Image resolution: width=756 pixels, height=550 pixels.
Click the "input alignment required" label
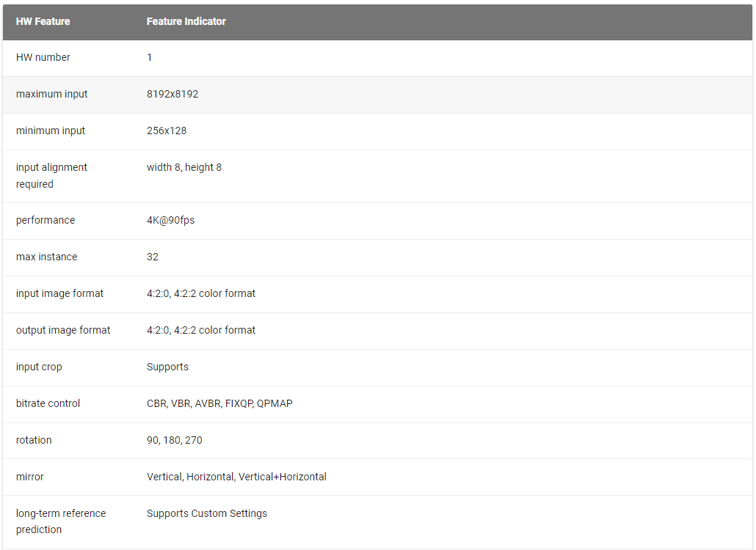coord(51,175)
